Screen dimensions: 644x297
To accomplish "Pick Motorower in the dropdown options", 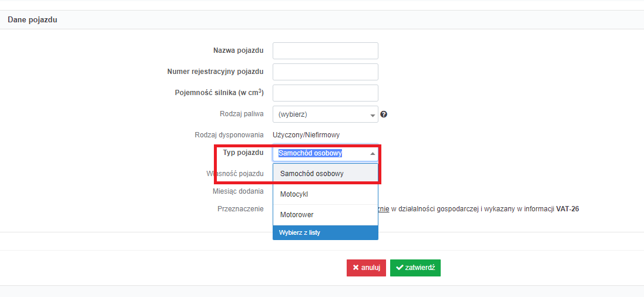I will (326, 215).
